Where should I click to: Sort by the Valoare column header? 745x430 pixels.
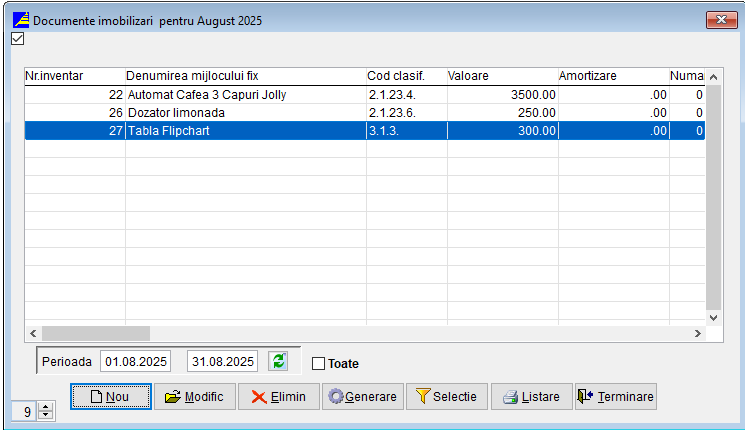pyautogui.click(x=500, y=76)
